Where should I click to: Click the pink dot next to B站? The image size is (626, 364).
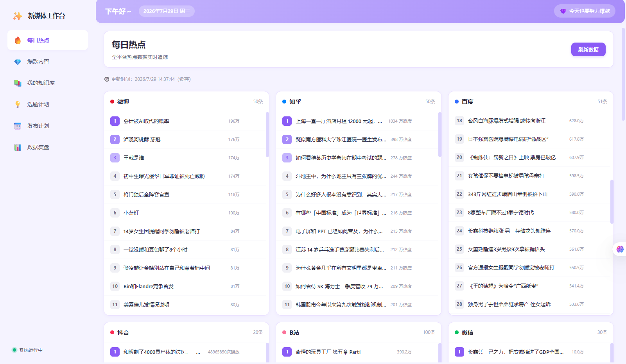[x=284, y=332]
